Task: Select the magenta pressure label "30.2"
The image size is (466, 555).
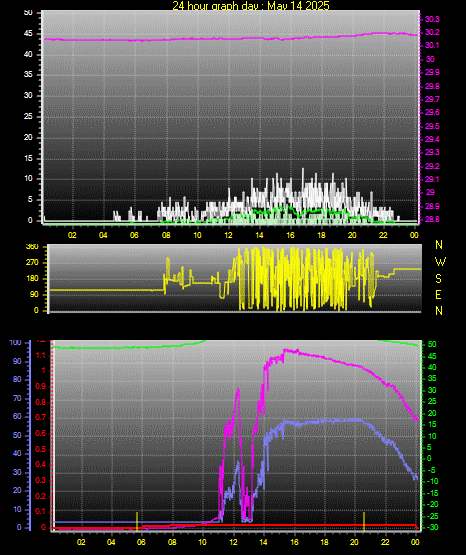Action: [432, 32]
